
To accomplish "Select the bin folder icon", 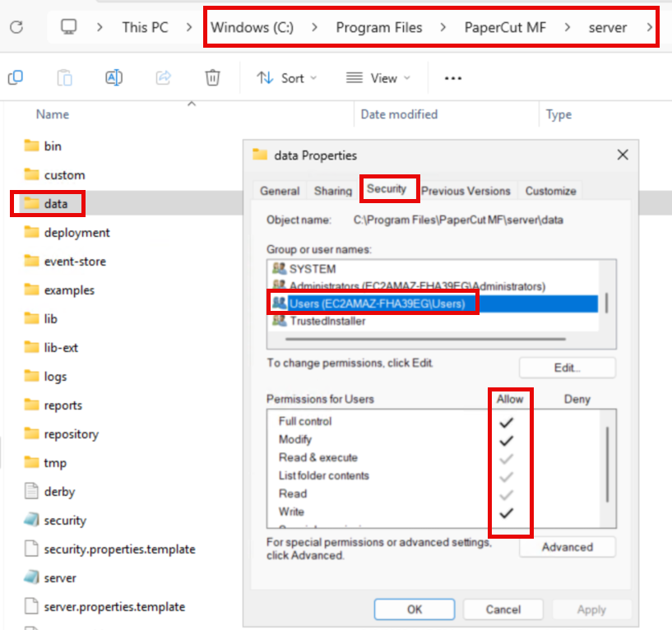I will click(31, 146).
